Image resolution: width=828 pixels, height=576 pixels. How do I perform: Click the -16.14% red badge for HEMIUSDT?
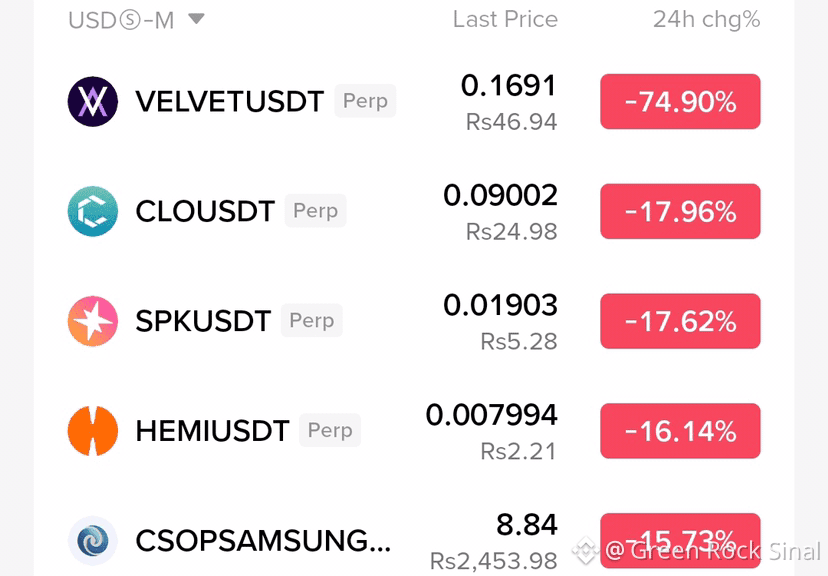pyautogui.click(x=680, y=431)
